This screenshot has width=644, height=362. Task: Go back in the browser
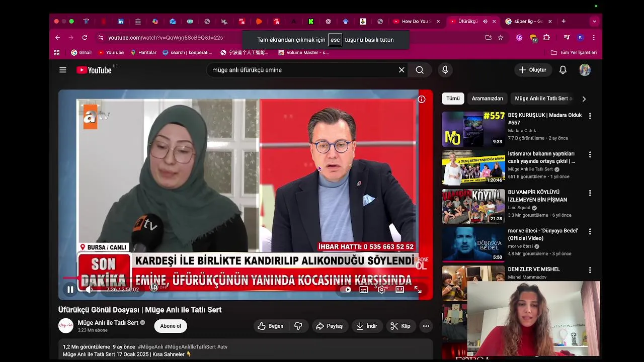coord(57,37)
